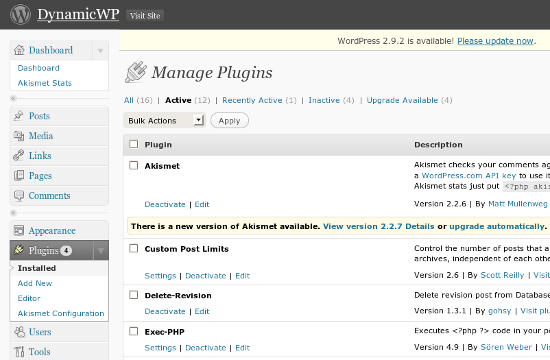Click the WordPress logo icon
Viewport: 550px width, 360px height.
tap(20, 14)
